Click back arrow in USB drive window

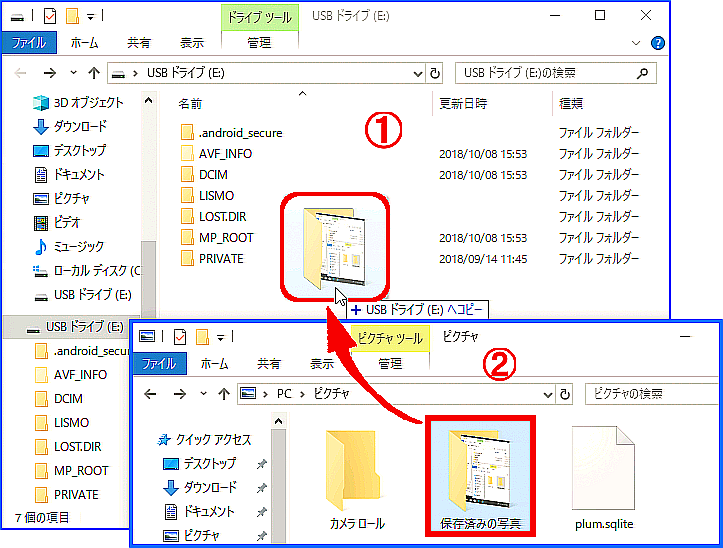(x=21, y=73)
